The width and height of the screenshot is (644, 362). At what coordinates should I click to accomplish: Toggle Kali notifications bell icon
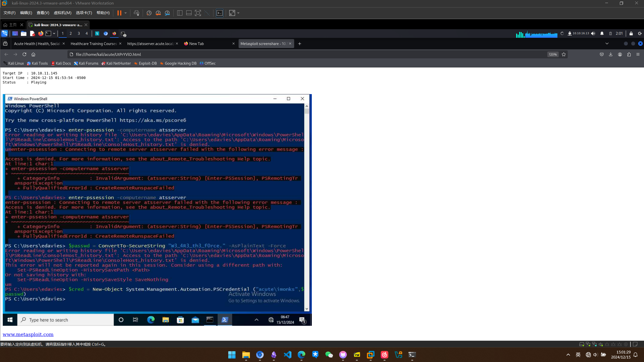coord(602,33)
